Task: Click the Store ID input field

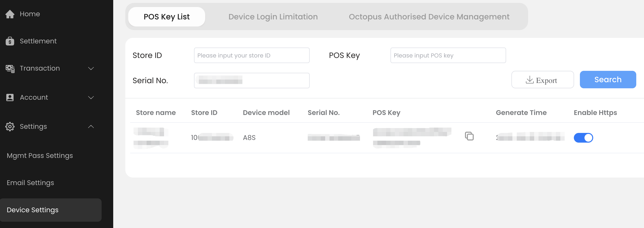Action: [x=252, y=55]
